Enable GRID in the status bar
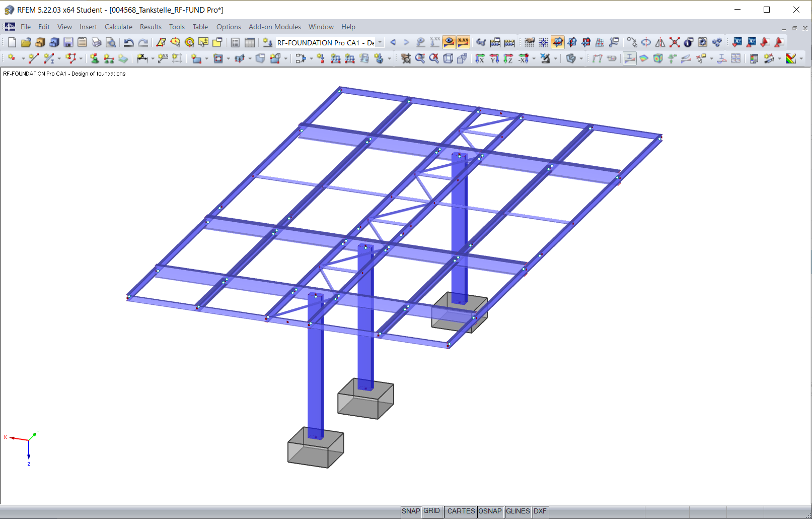 click(432, 511)
